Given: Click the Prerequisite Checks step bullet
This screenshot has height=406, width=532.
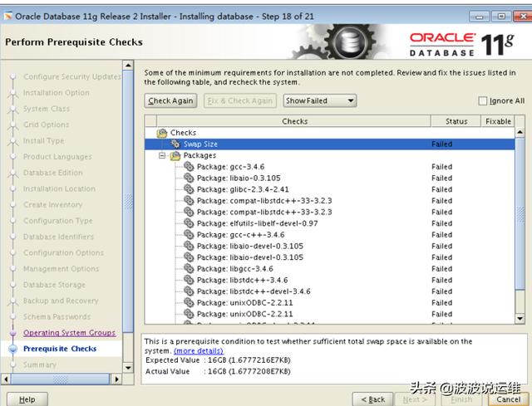Looking at the screenshot, I should pos(13,349).
